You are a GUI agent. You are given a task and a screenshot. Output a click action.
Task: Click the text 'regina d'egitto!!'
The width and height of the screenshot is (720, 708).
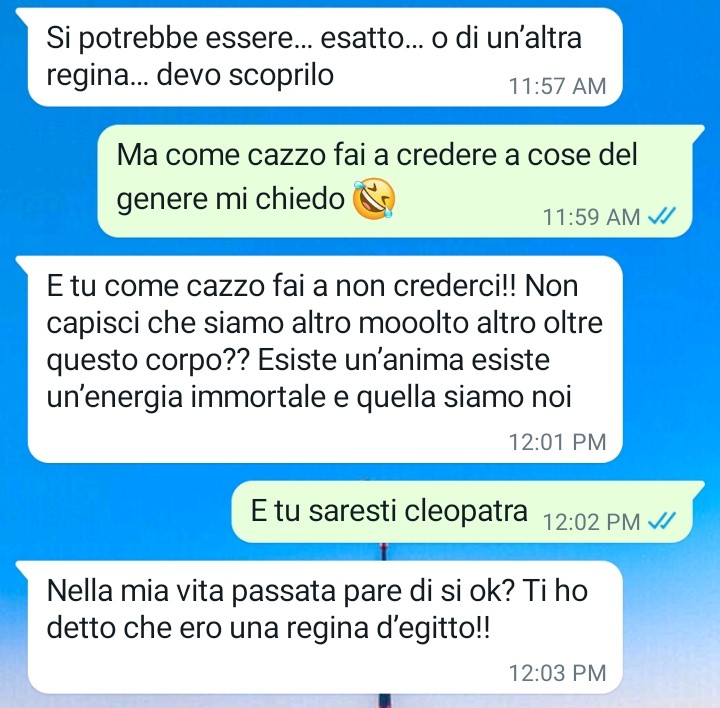(388, 628)
